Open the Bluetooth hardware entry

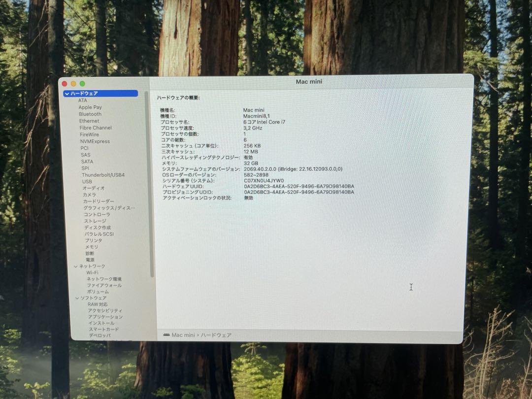click(x=90, y=114)
